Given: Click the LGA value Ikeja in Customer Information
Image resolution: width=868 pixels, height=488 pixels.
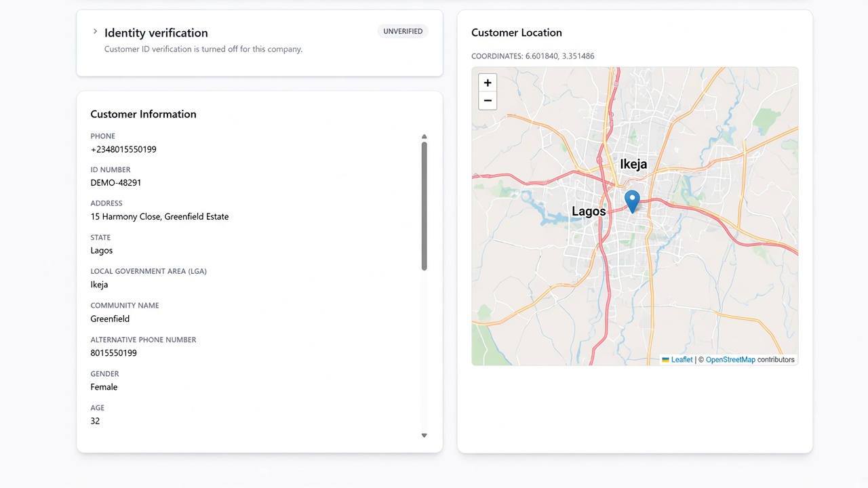Looking at the screenshot, I should (99, 285).
